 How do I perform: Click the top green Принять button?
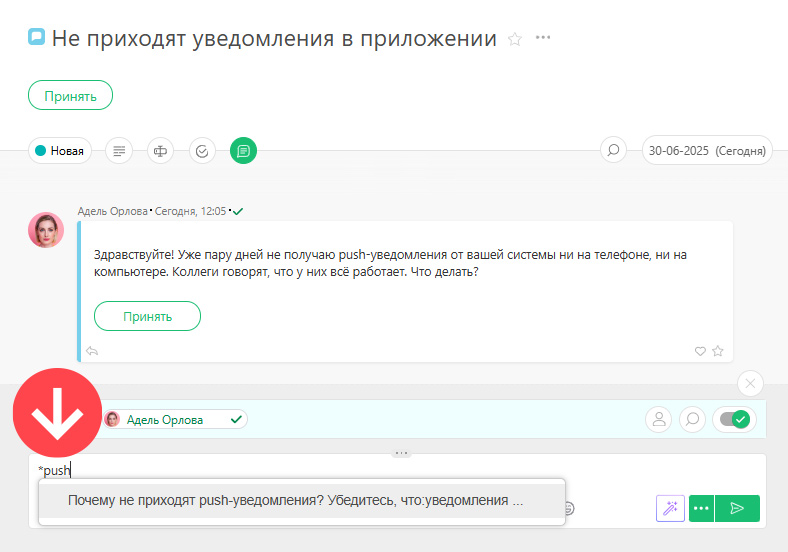70,95
